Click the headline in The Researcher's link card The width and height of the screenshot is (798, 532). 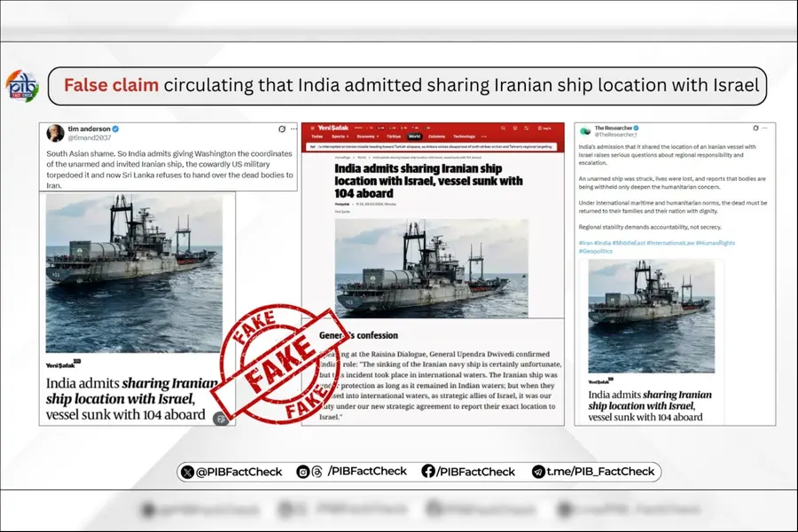[x=650, y=406]
